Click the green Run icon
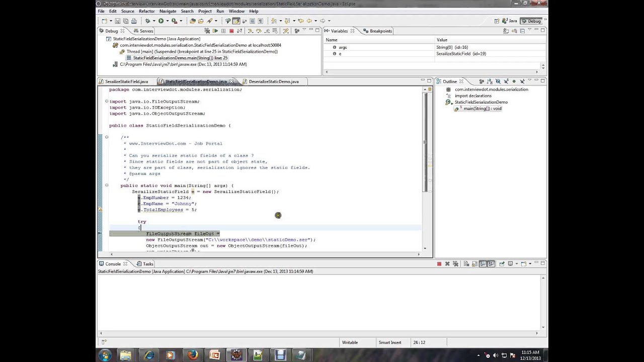The height and width of the screenshot is (362, 644). pos(161,21)
